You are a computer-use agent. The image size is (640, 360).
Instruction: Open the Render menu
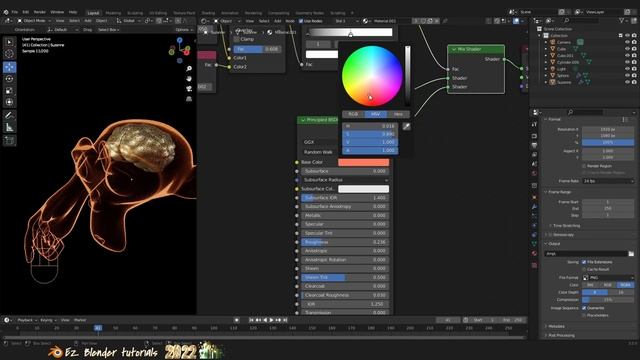(x=40, y=12)
